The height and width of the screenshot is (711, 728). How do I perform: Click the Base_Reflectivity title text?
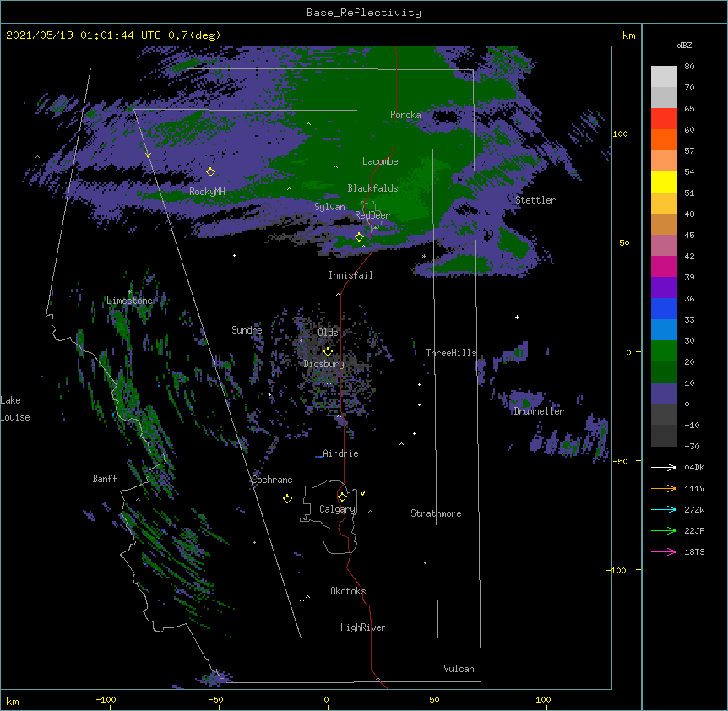coord(363,13)
